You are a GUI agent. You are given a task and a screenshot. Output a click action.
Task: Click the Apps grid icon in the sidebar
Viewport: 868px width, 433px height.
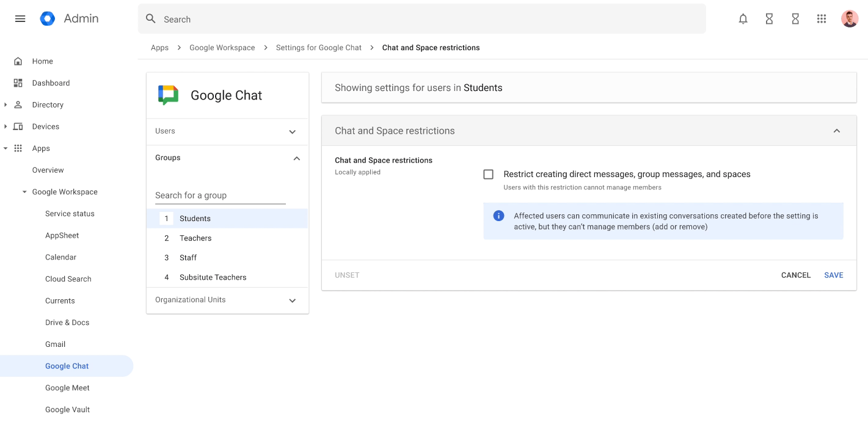pos(18,148)
